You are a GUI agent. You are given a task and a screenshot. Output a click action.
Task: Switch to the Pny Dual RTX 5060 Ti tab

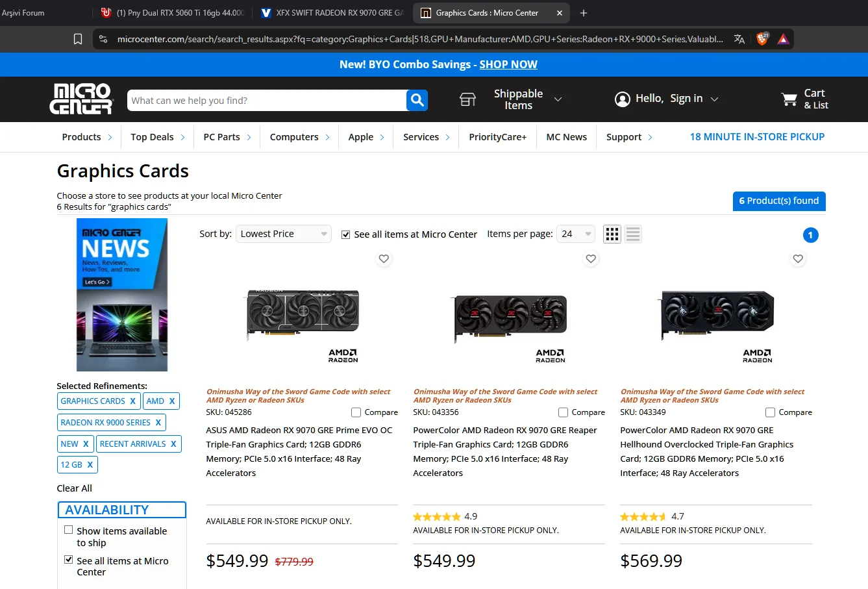[x=172, y=13]
